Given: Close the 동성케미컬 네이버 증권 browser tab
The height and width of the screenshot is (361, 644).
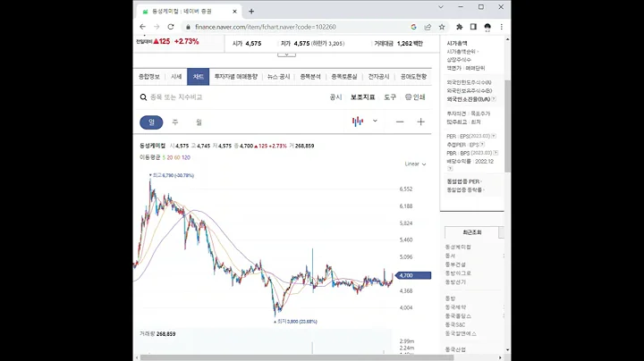Looking at the screenshot, I should tap(234, 12).
